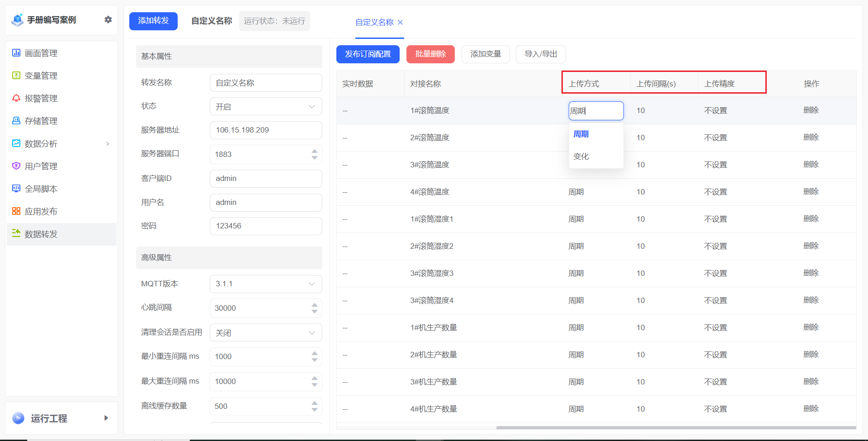The image size is (868, 441).
Task: Open the 状态 dropdown showing 开启
Action: pos(265,106)
